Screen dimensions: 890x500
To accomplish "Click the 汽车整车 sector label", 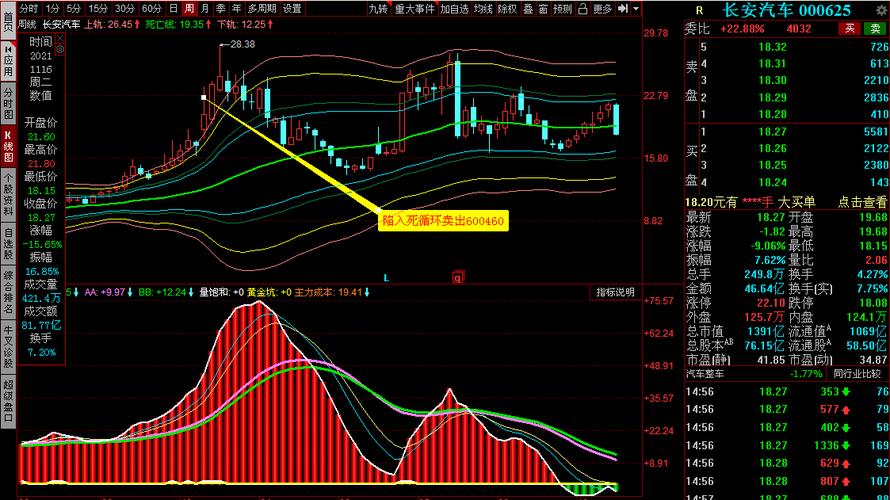I will [x=705, y=374].
